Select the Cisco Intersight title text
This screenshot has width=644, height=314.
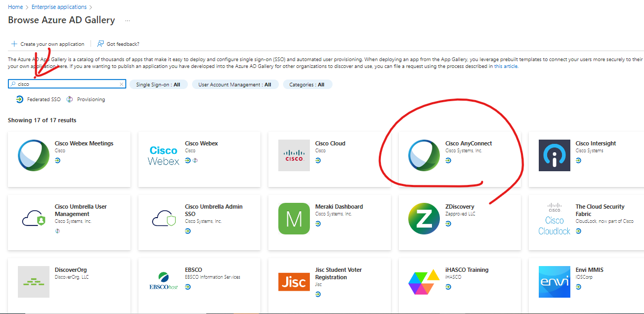point(596,143)
